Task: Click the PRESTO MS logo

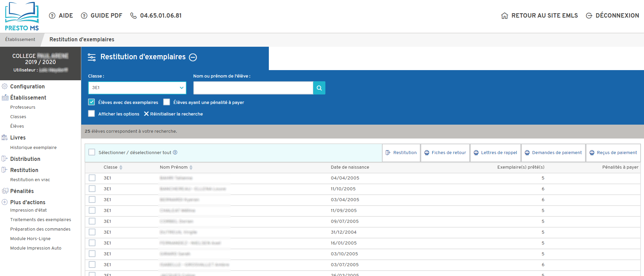Action: (x=22, y=16)
